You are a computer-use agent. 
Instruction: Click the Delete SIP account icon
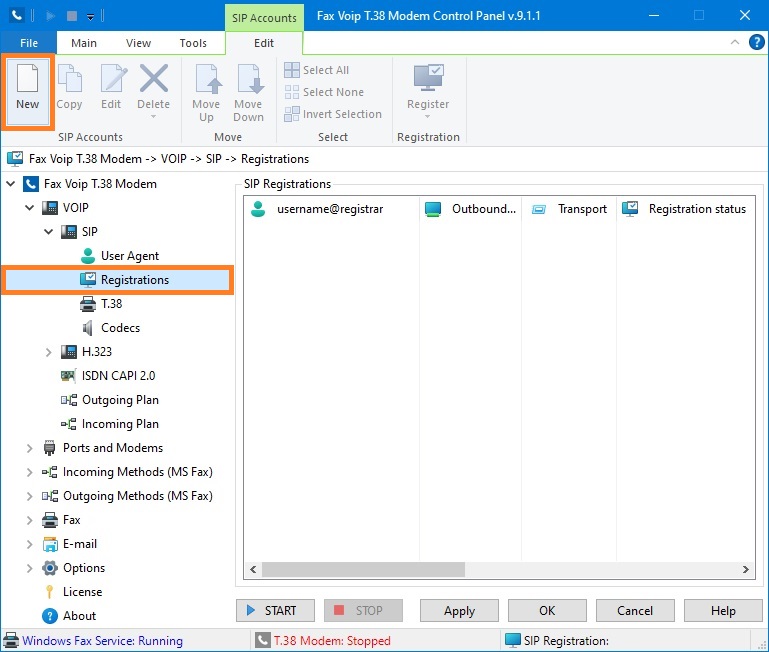(x=154, y=78)
